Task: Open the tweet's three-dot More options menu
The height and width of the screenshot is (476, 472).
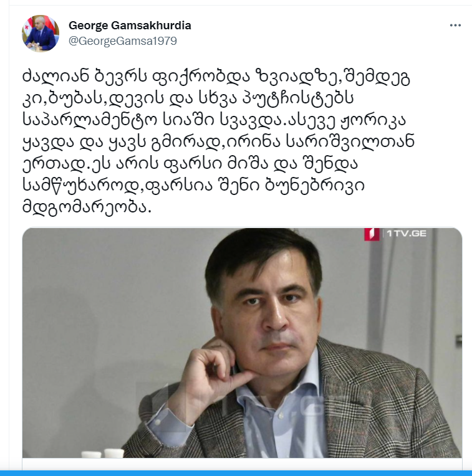Action: 455,26
